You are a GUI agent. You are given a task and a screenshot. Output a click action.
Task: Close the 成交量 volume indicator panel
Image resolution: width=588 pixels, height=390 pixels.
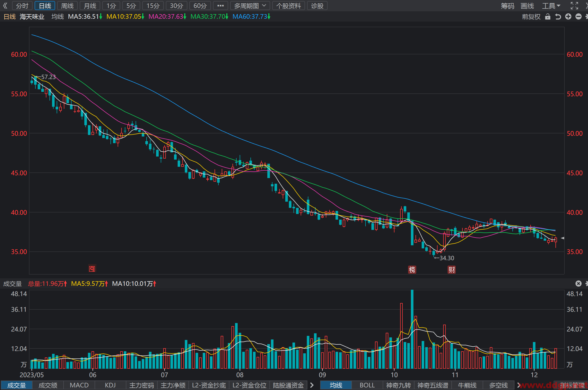pyautogui.click(x=578, y=284)
